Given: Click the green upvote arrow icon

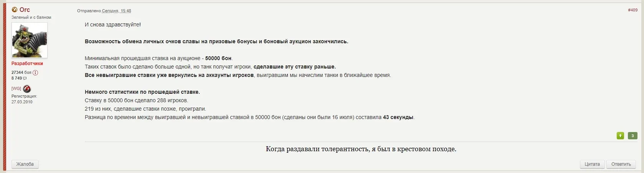Looking at the screenshot, I should [620, 135].
